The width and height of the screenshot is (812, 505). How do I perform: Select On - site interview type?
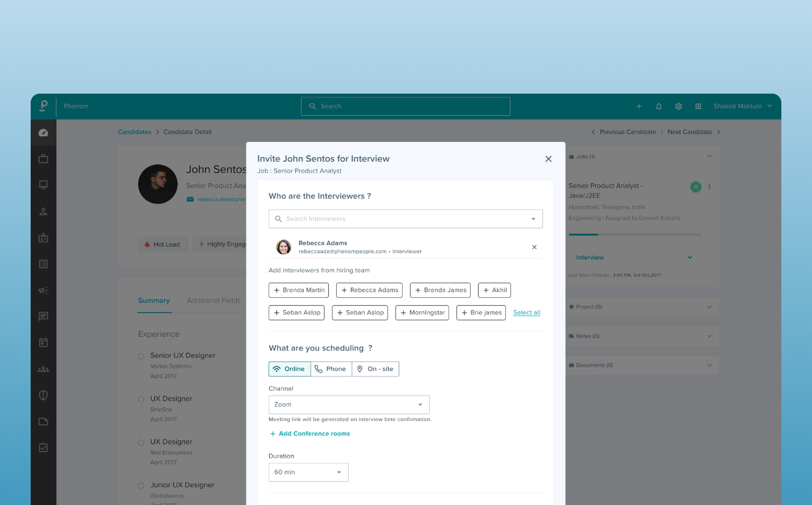[x=375, y=369]
